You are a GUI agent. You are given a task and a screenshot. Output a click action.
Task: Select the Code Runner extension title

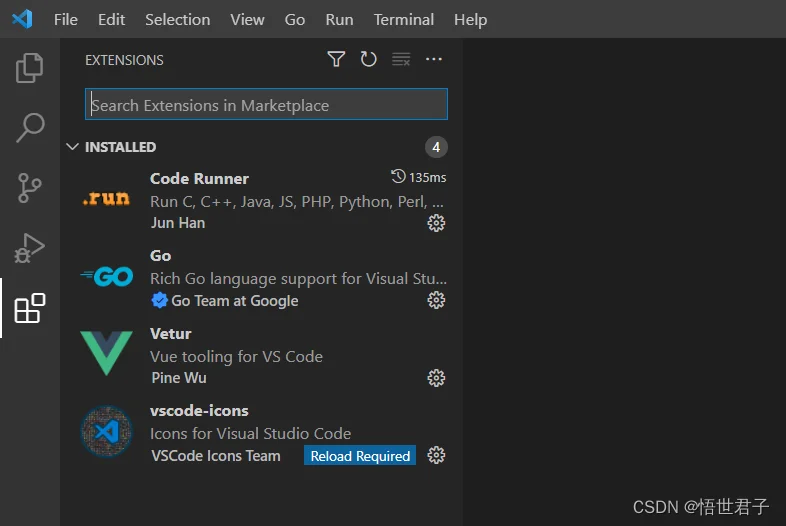[199, 179]
